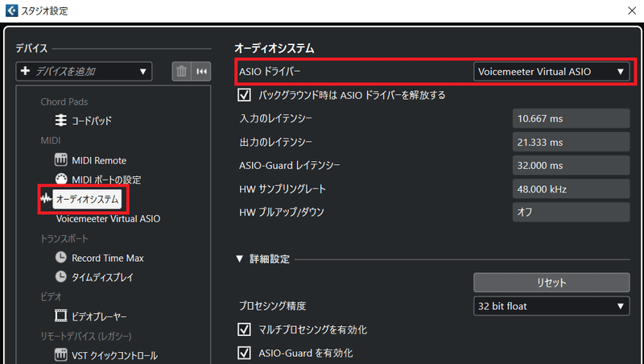Click the プロセシング精度 label
644x364 pixels.
pyautogui.click(x=273, y=306)
